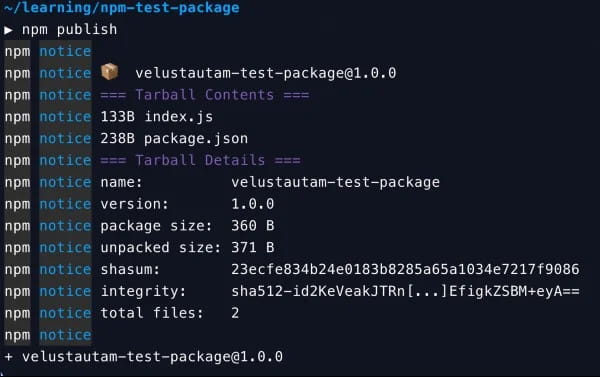Click the integrity: label
Viewport: 600px width, 377px height.
click(x=143, y=292)
